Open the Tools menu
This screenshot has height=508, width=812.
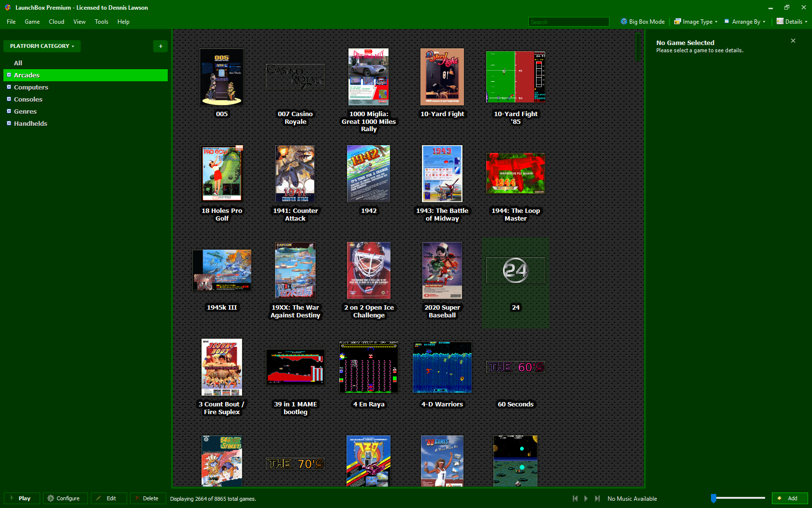click(x=101, y=22)
